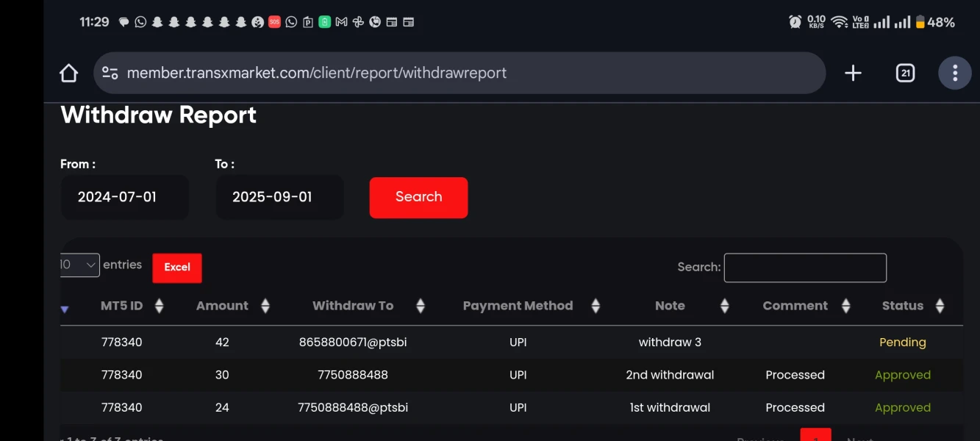Tap the 11:29 clock in status bar
This screenshot has height=441, width=980.
pyautogui.click(x=94, y=22)
